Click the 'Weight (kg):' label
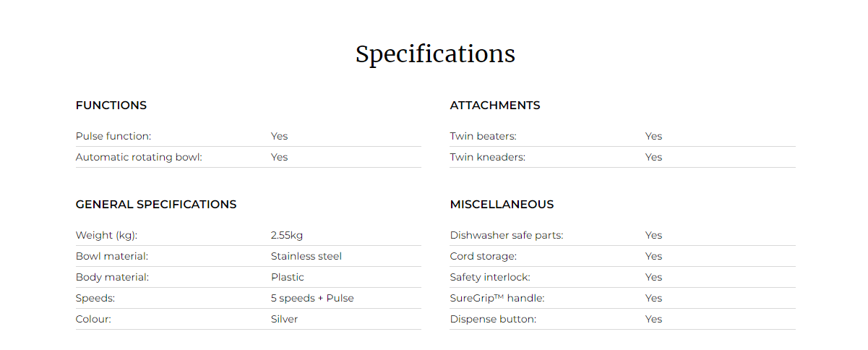This screenshot has width=868, height=350. [106, 235]
